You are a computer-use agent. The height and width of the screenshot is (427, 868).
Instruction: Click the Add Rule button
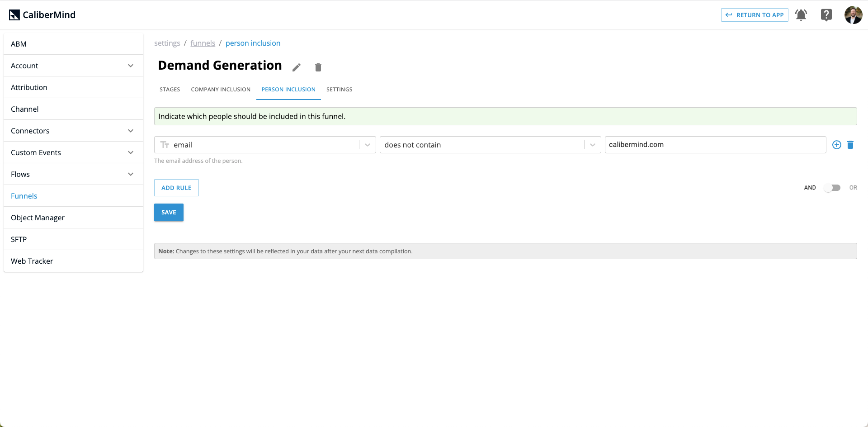pyautogui.click(x=176, y=188)
